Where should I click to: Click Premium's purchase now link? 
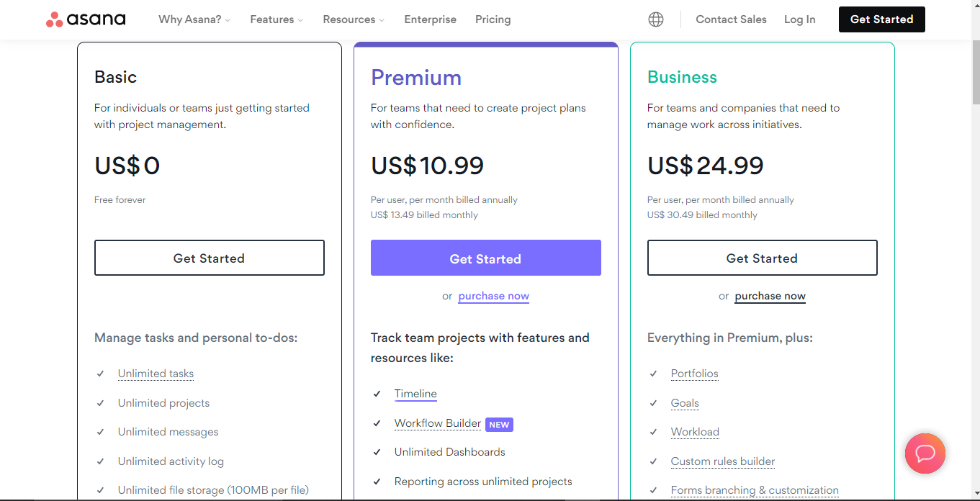[x=494, y=296]
